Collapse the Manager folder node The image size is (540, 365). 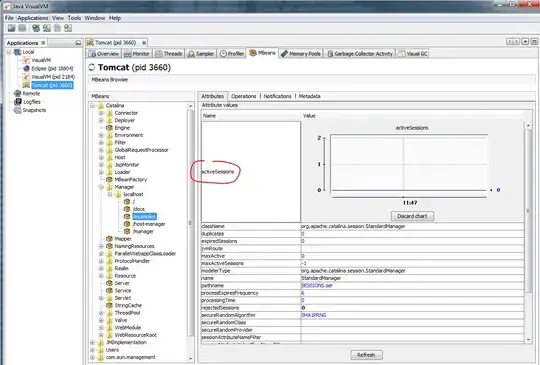(x=101, y=187)
